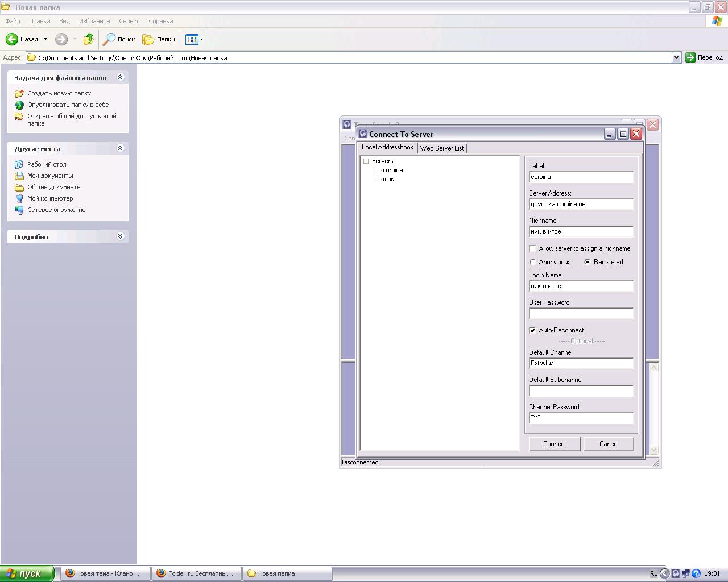Image resolution: width=728 pixels, height=582 pixels.
Task: Click the TeamSpeak window scrollbar down arrow
Action: (654, 450)
